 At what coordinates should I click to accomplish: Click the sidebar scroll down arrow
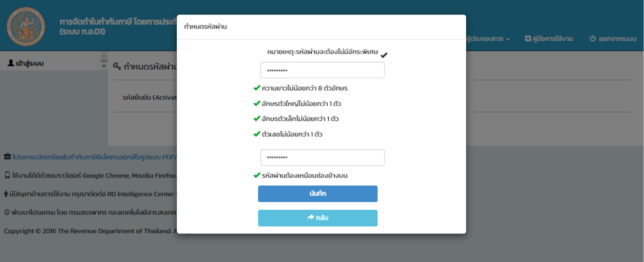pos(104,66)
